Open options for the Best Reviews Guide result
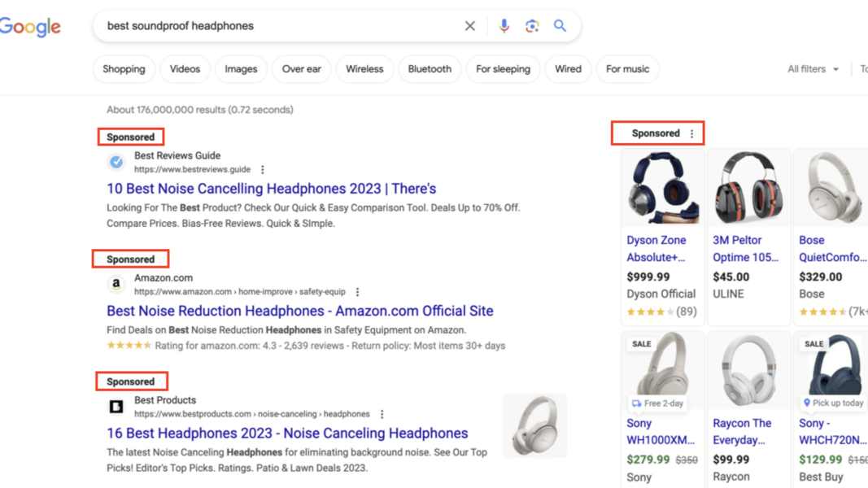Screen dimensions: 868x488 (x=262, y=168)
